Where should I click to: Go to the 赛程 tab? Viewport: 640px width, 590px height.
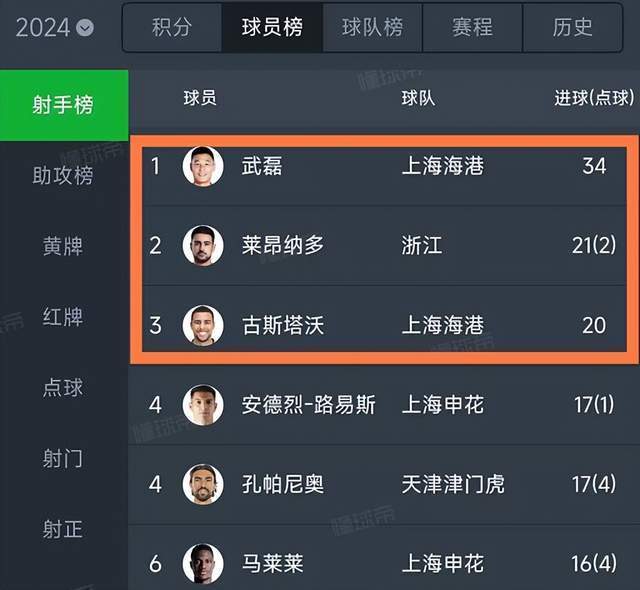472,28
